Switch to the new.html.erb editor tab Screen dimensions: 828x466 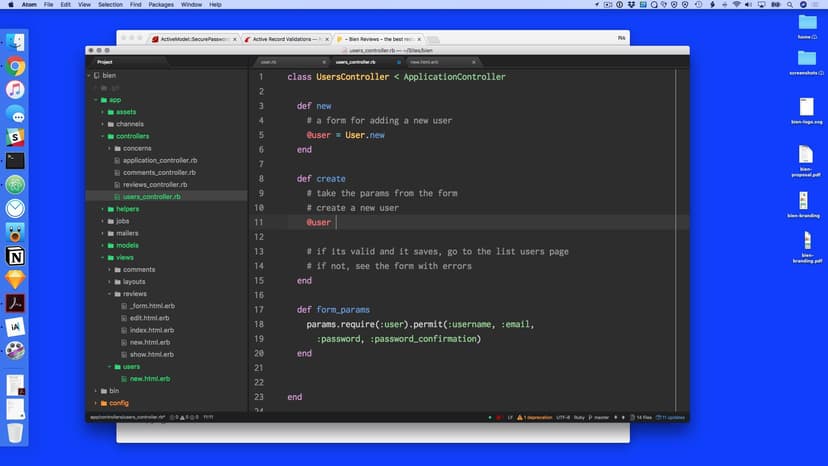click(424, 62)
